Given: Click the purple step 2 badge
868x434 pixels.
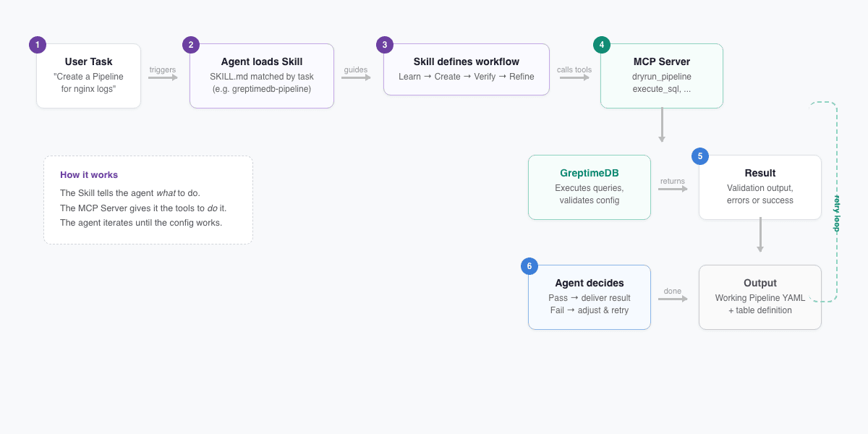Looking at the screenshot, I should click(x=191, y=45).
